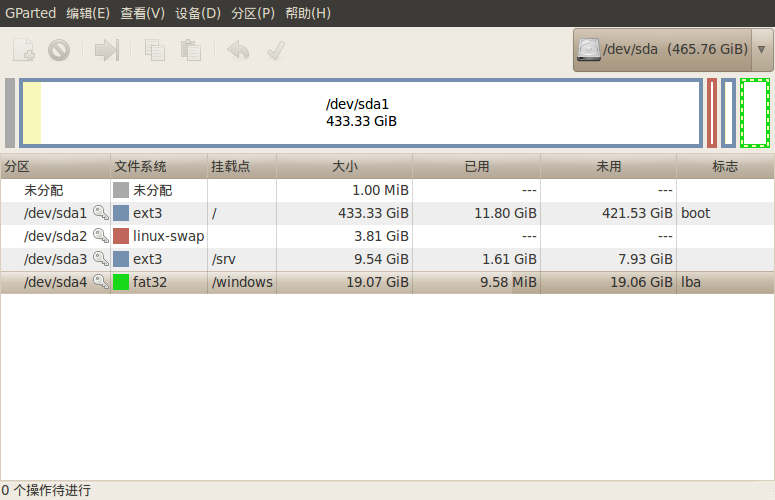Click the Undo last operation icon
Screen dimensions: 775x500
[238, 50]
